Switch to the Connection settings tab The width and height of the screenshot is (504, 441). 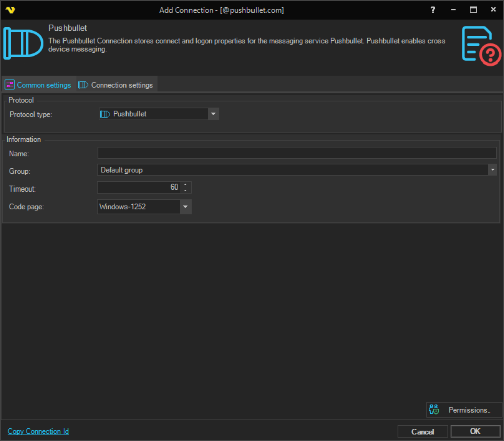pos(116,85)
